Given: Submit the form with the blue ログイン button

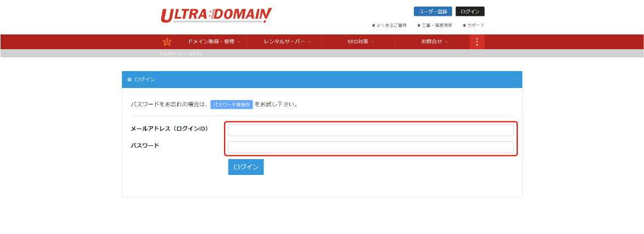Looking at the screenshot, I should pyautogui.click(x=245, y=167).
